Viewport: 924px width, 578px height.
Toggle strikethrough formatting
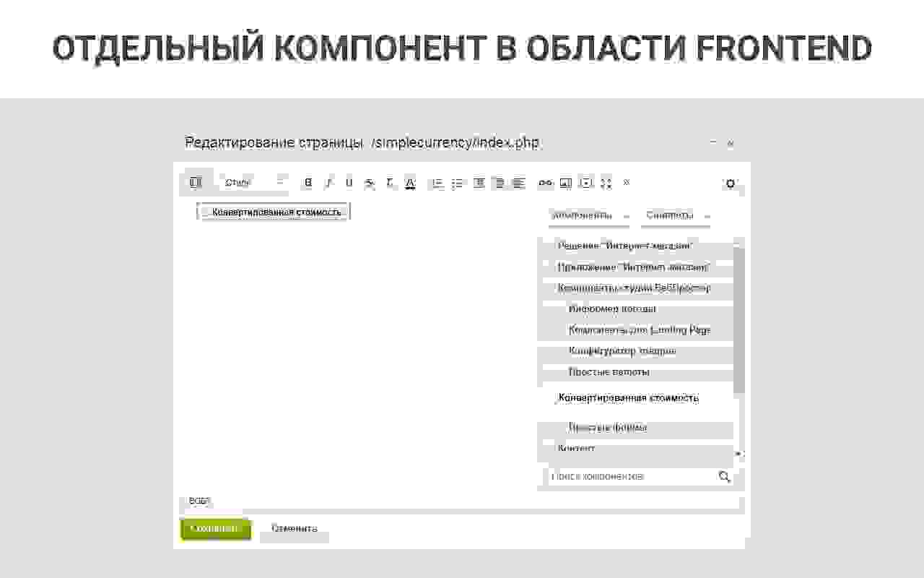(369, 183)
